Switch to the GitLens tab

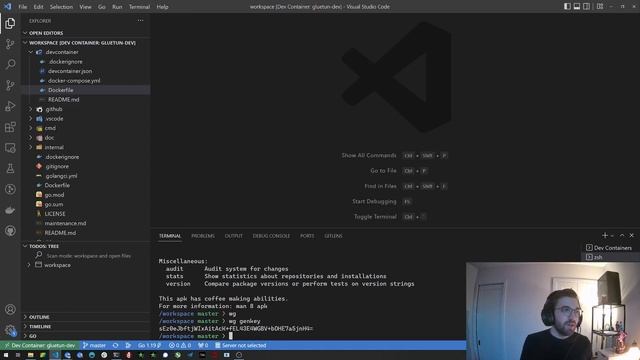pyautogui.click(x=333, y=236)
